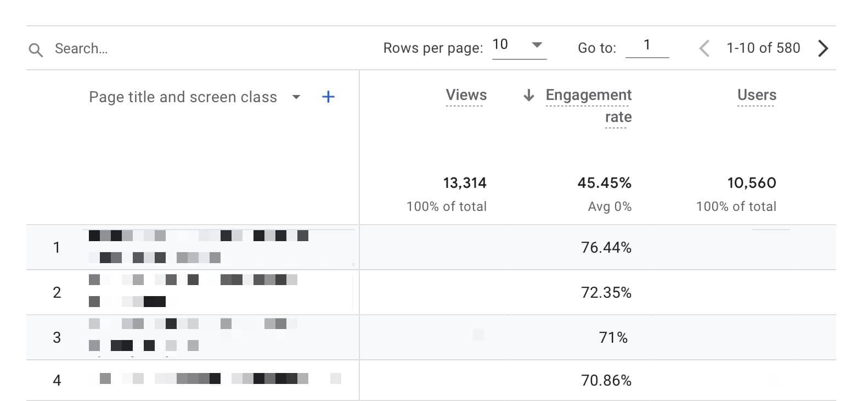Click the row number 2 label
The height and width of the screenshot is (401, 868).
(57, 292)
